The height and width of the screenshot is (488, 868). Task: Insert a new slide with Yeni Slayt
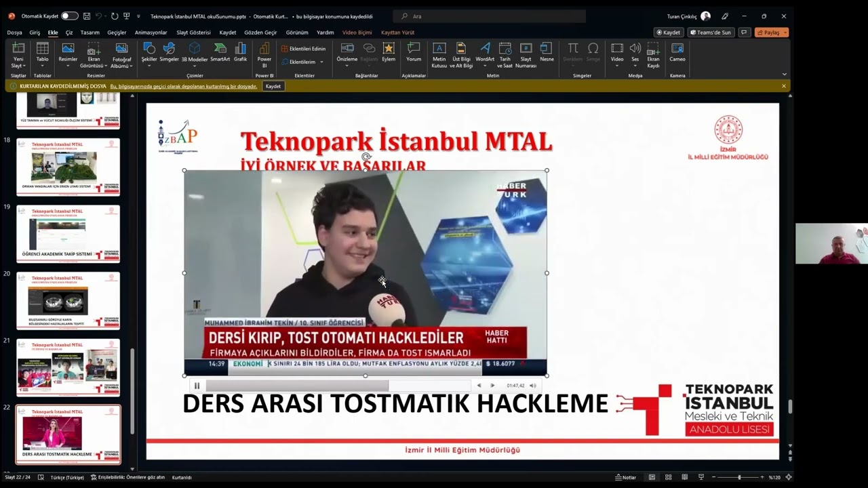tap(18, 55)
